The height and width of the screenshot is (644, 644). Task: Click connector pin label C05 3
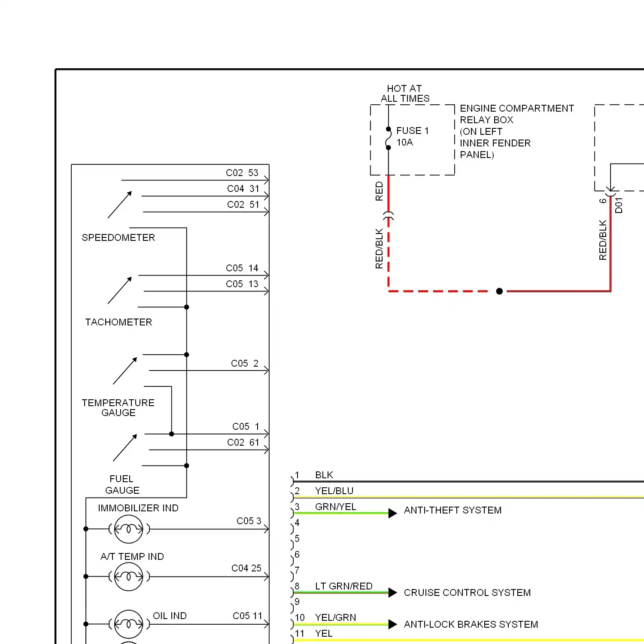(249, 521)
